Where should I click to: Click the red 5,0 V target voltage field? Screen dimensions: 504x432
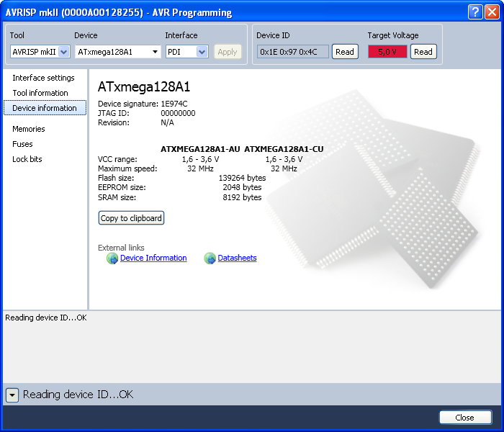point(387,52)
